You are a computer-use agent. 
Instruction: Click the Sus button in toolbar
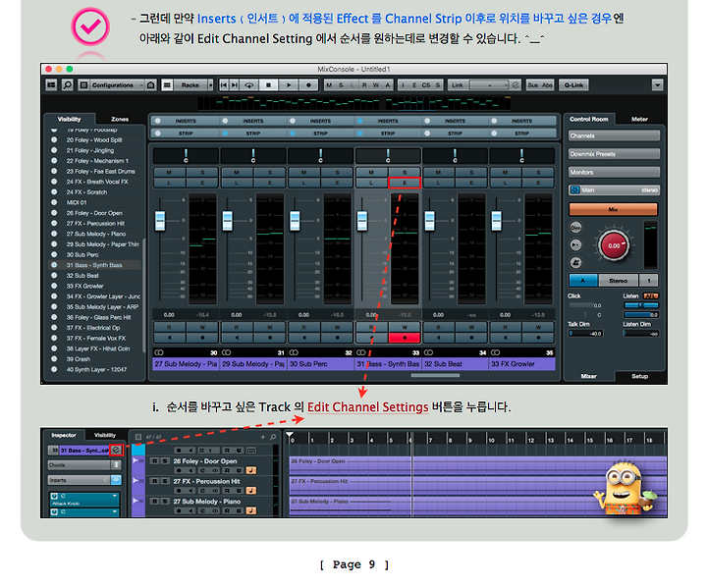pos(533,84)
